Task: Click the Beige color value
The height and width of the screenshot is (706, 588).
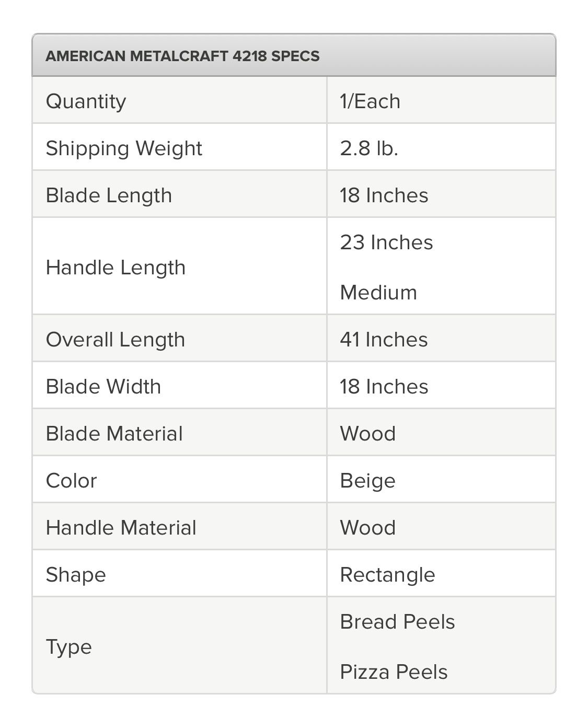Action: pos(367,480)
